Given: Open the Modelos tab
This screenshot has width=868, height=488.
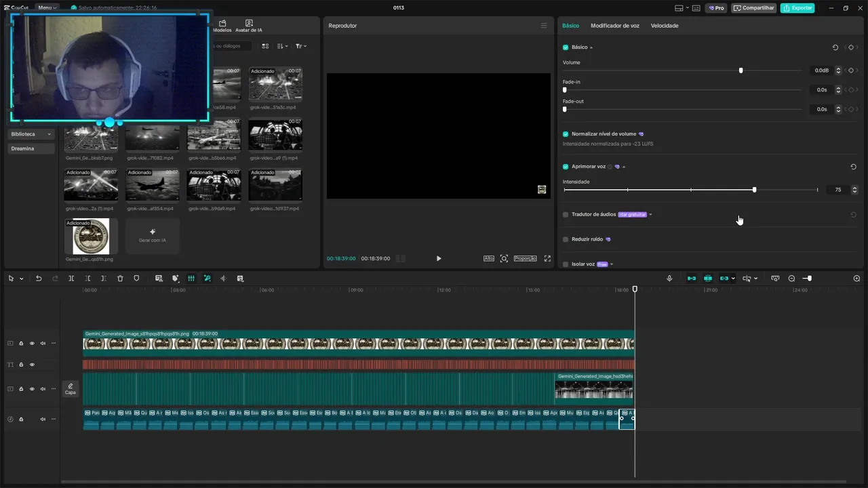Looking at the screenshot, I should [x=222, y=26].
